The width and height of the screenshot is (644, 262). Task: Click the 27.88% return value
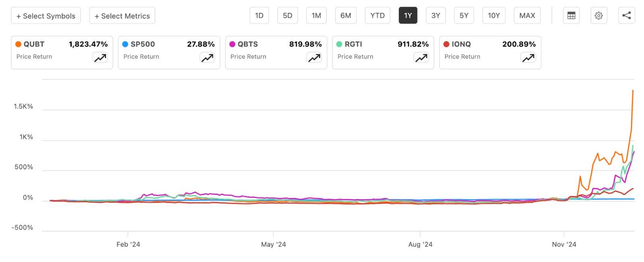201,44
